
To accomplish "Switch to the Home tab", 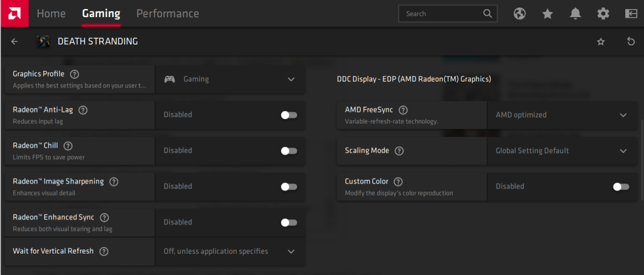I will click(51, 14).
